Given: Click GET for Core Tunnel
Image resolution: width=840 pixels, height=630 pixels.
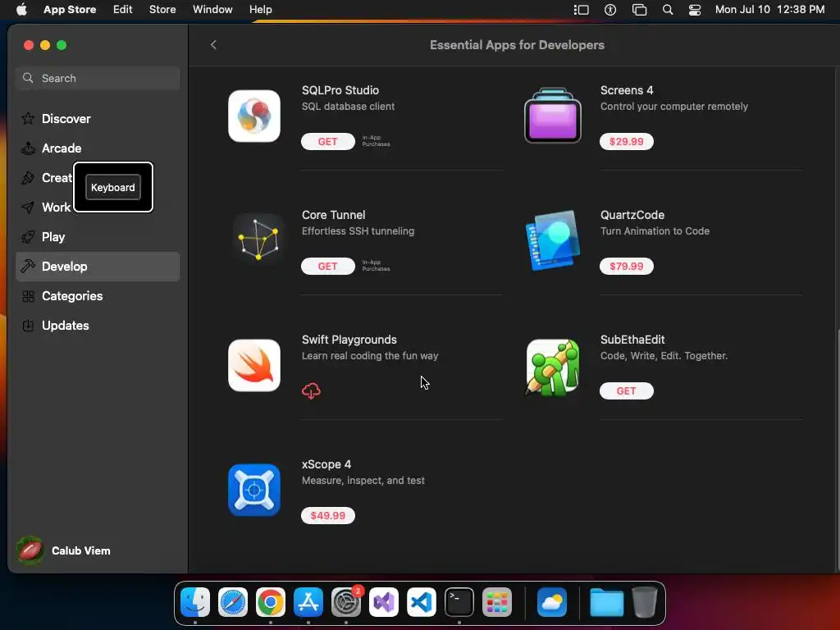Looking at the screenshot, I should click(328, 267).
